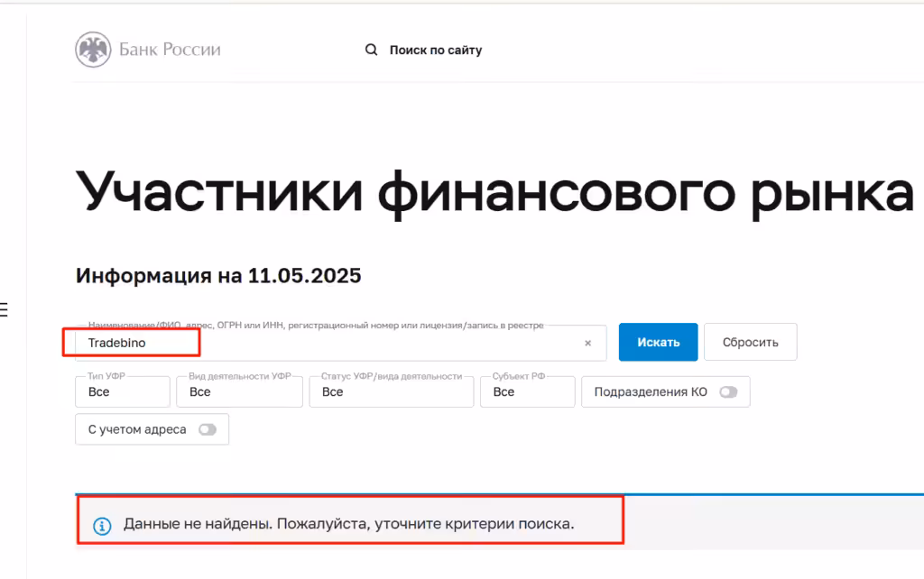Viewport: 924px width, 579px height.
Task: Toggle the Подразделения КО switch
Action: pyautogui.click(x=728, y=392)
